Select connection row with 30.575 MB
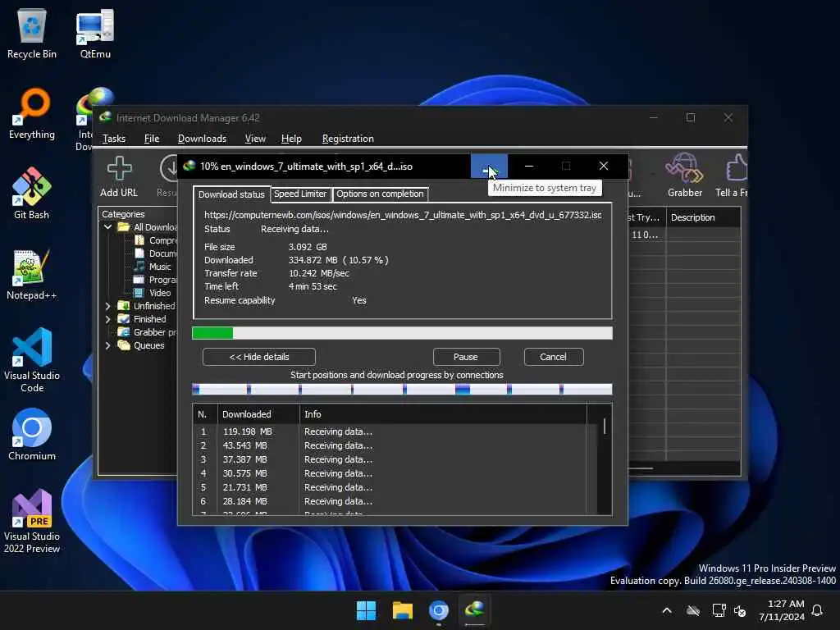This screenshot has width=840, height=630. pos(395,473)
